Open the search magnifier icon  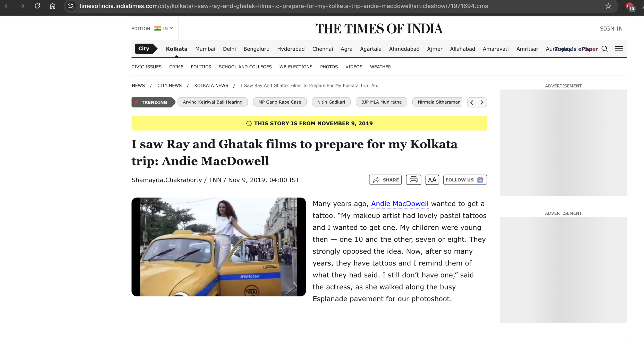tap(605, 49)
